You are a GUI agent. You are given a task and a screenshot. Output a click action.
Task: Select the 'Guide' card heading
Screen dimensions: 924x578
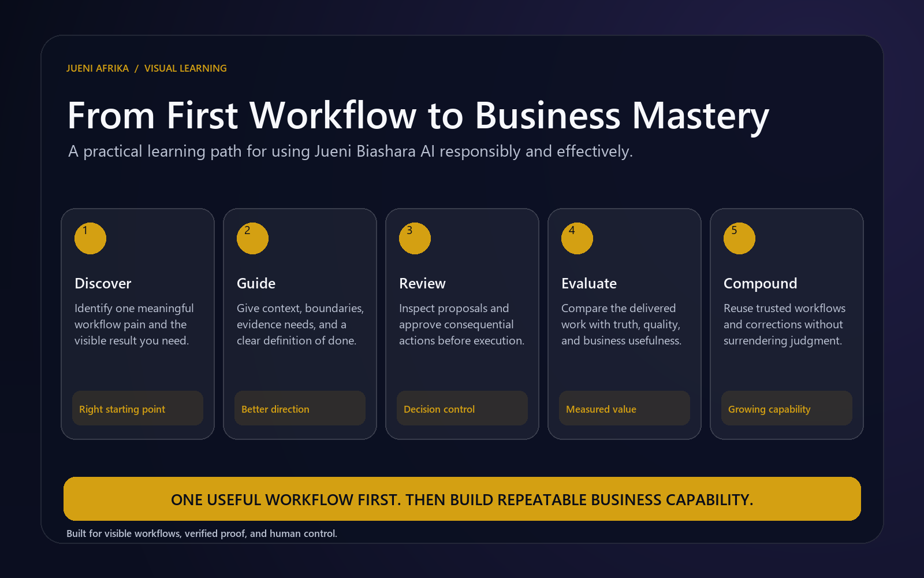coord(256,283)
